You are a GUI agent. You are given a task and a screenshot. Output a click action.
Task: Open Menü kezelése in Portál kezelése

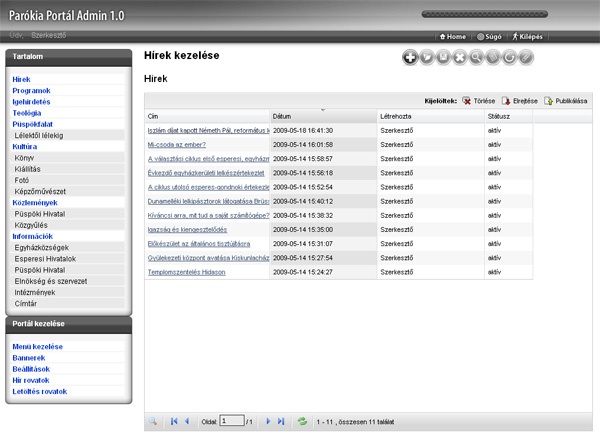point(37,347)
